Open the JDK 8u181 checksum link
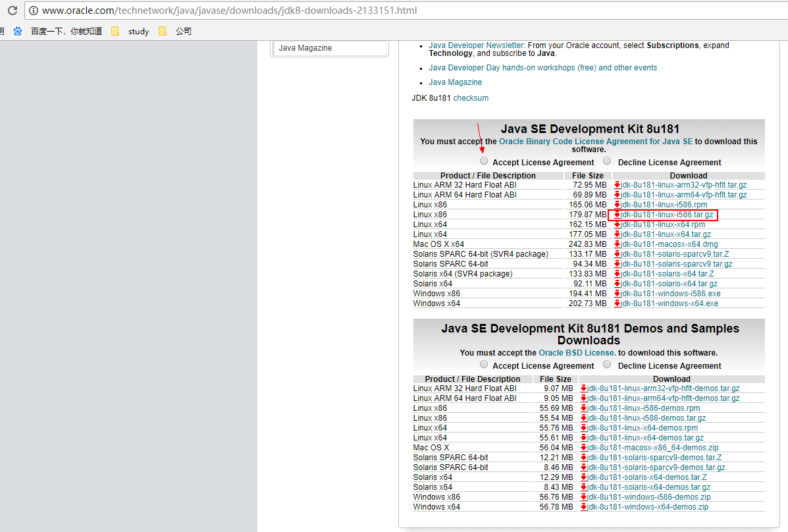The image size is (788, 532). 471,98
